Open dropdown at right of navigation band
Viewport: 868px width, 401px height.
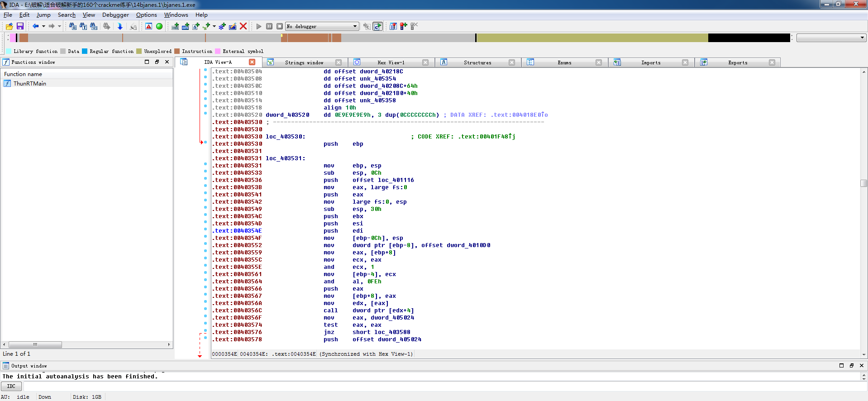(x=862, y=38)
